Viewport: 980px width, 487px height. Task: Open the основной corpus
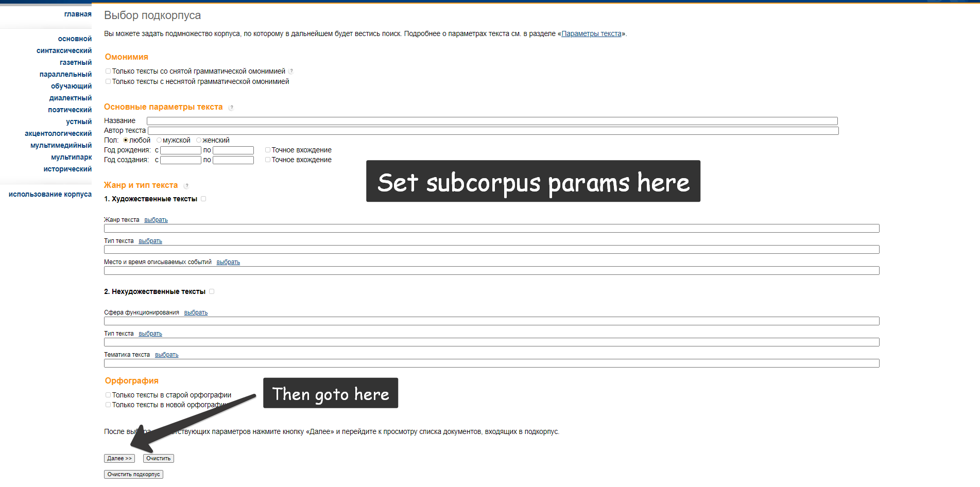[75, 39]
